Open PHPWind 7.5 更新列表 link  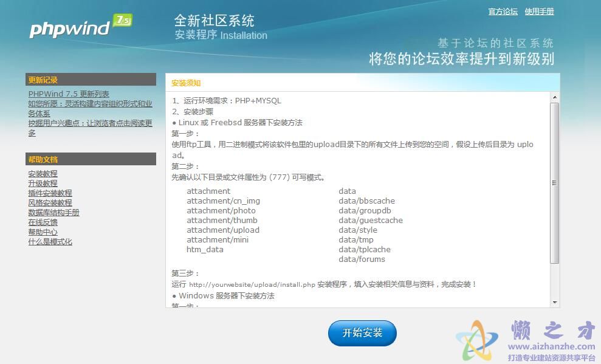pos(69,94)
